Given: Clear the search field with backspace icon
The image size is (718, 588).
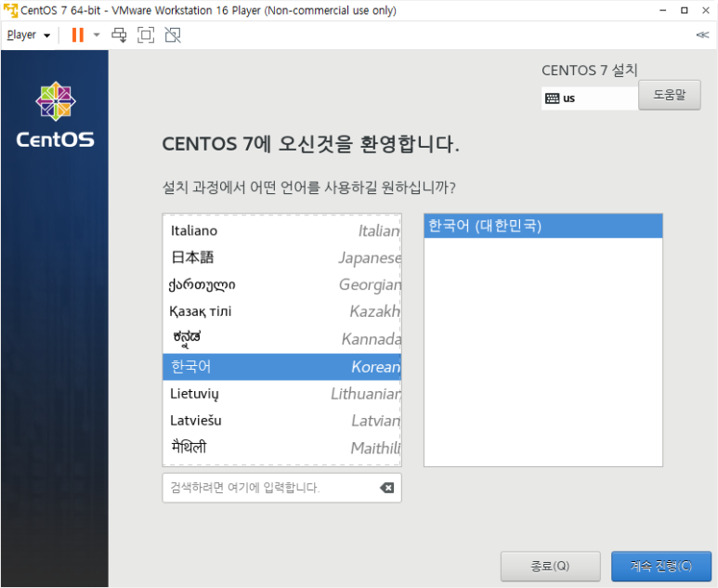Looking at the screenshot, I should 387,488.
